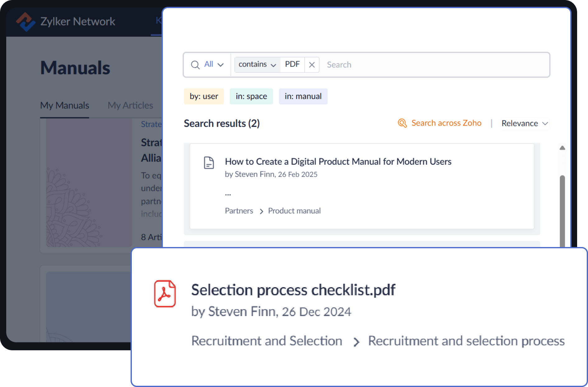Open the All search scope dropdown
The width and height of the screenshot is (588, 387).
click(x=215, y=64)
